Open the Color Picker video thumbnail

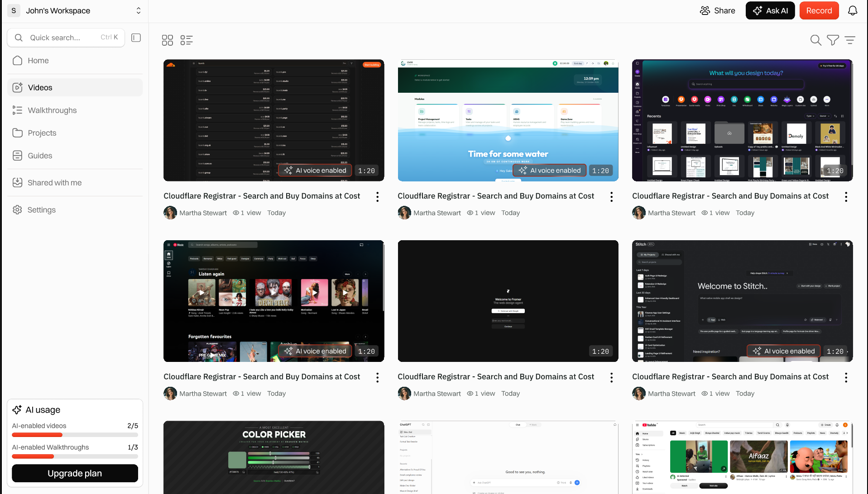coord(273,457)
